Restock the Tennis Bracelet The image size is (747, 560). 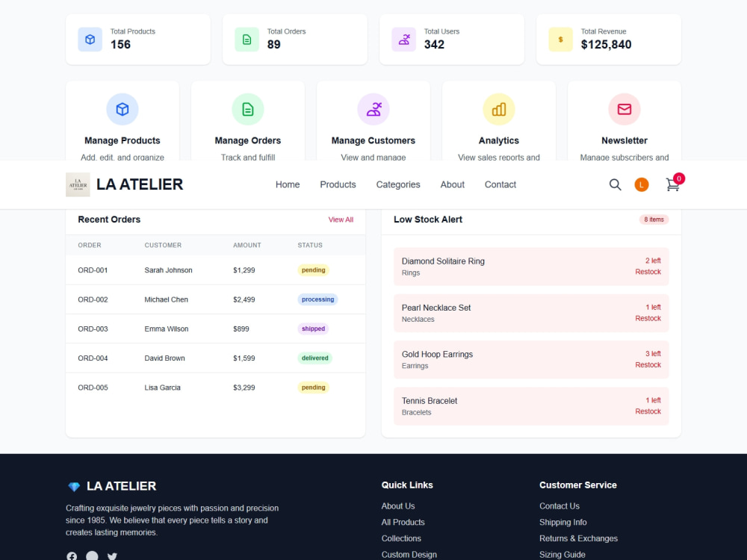click(x=648, y=411)
